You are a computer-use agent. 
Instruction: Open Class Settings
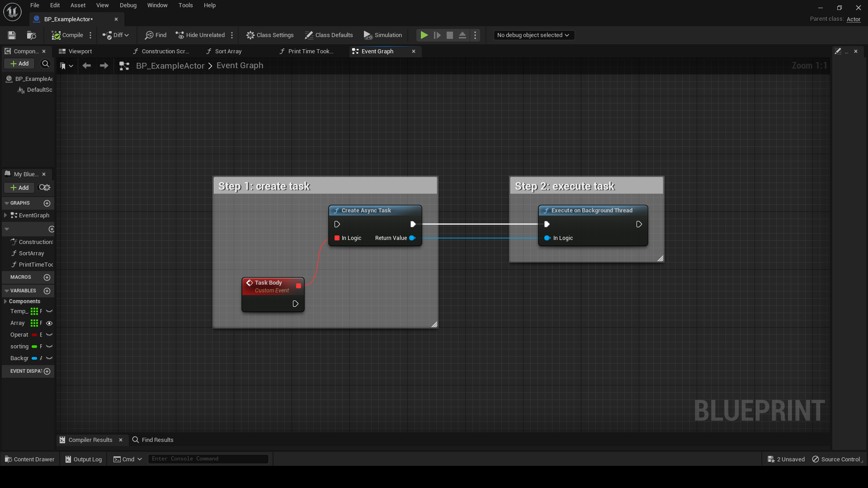[x=270, y=35]
